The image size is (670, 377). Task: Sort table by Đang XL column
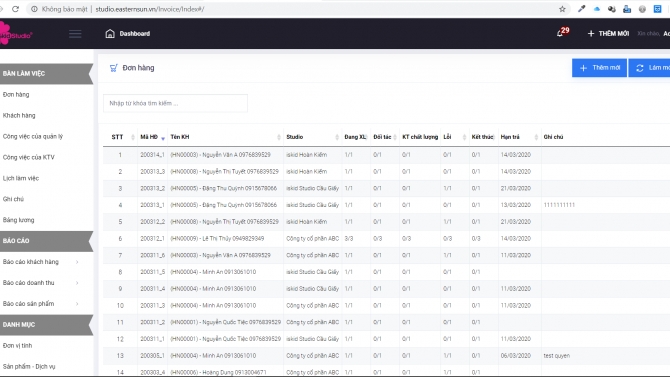356,137
